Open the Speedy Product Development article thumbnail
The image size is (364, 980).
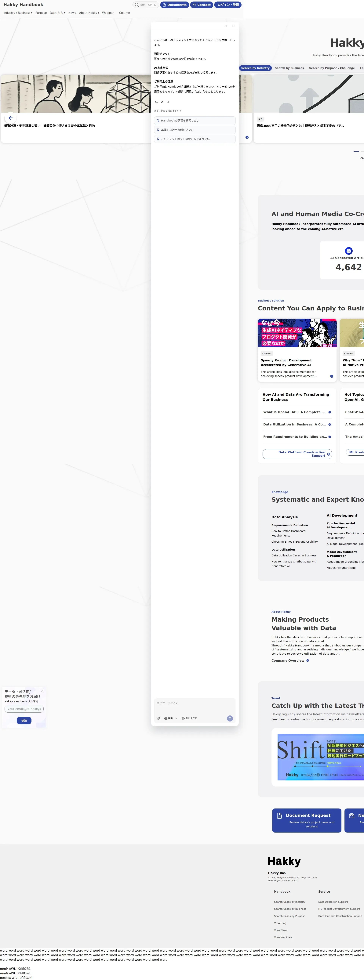click(297, 333)
